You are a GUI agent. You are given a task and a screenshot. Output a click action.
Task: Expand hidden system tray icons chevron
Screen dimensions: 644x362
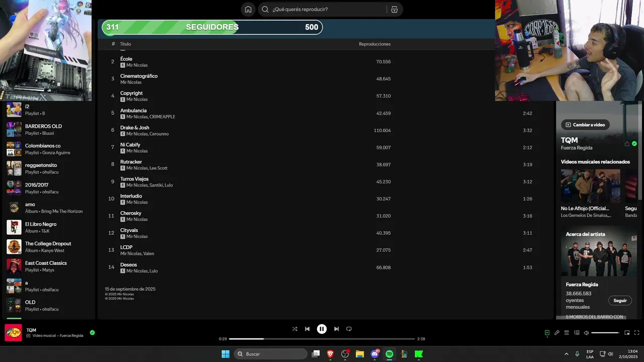click(566, 354)
